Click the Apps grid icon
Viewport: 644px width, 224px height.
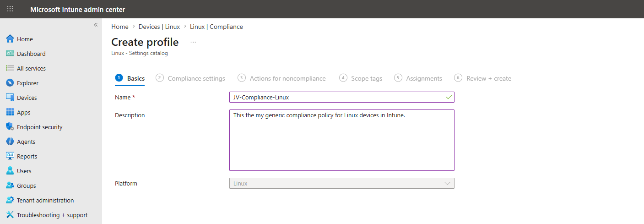pyautogui.click(x=10, y=112)
